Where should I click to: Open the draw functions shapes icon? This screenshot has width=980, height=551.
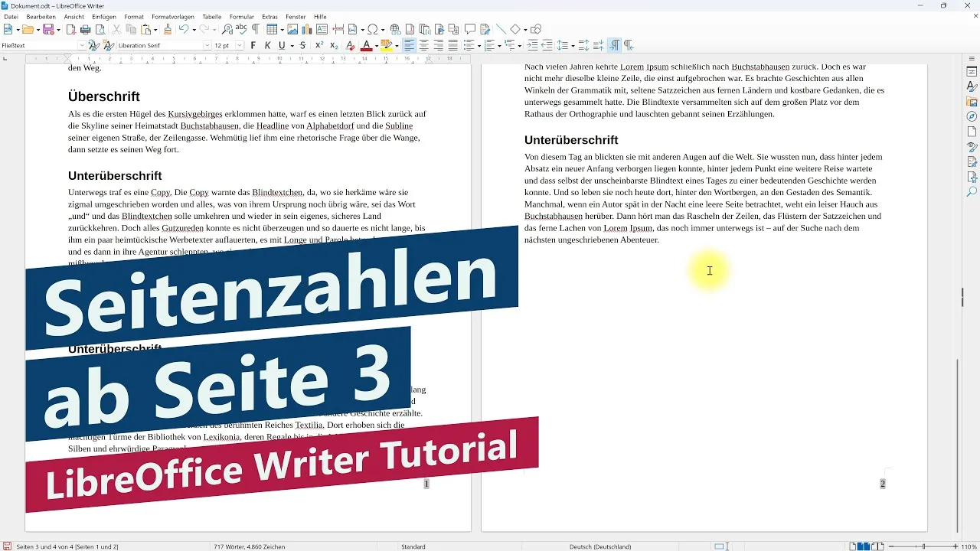[536, 29]
